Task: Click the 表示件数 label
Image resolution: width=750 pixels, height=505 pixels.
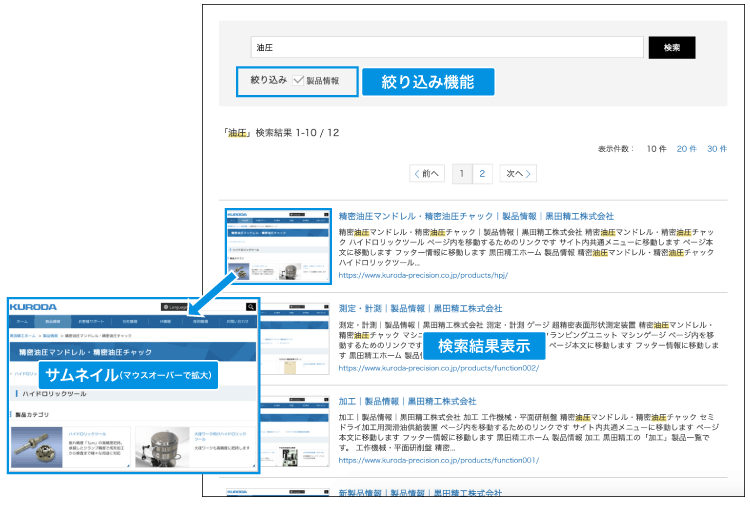Action: tap(616, 149)
